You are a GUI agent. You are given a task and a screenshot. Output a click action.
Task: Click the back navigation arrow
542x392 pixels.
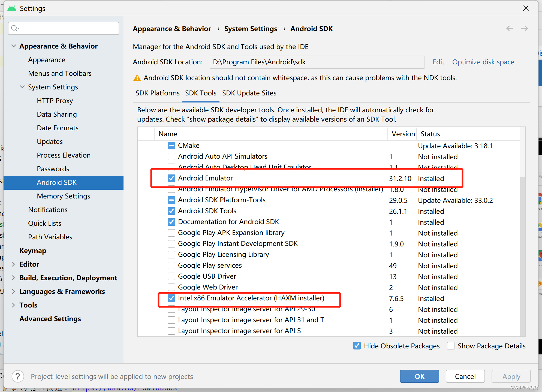(510, 28)
